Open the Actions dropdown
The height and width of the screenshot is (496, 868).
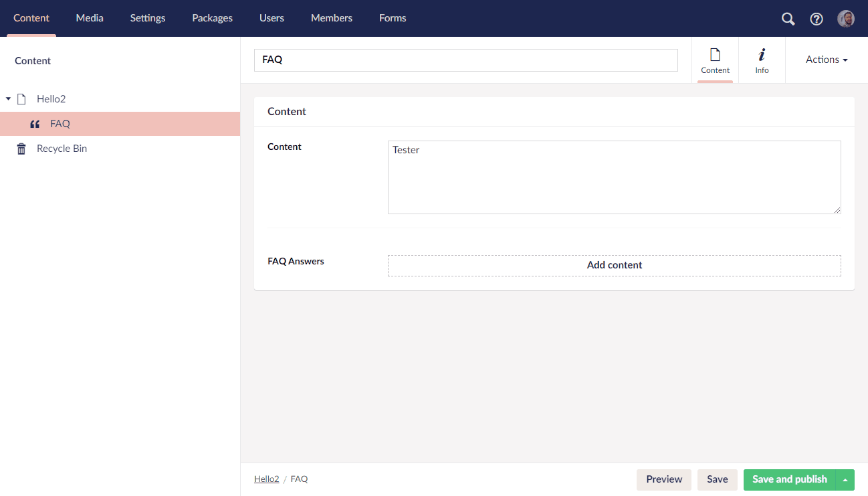tap(826, 60)
